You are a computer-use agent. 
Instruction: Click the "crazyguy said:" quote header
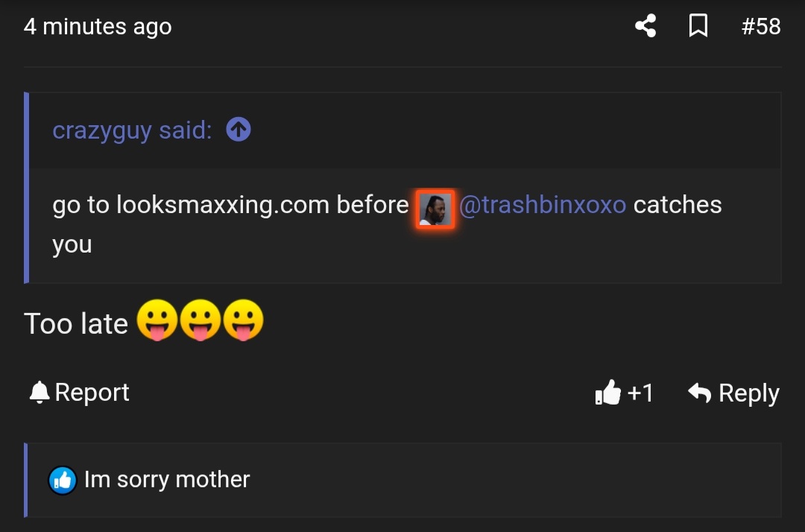[x=132, y=130]
